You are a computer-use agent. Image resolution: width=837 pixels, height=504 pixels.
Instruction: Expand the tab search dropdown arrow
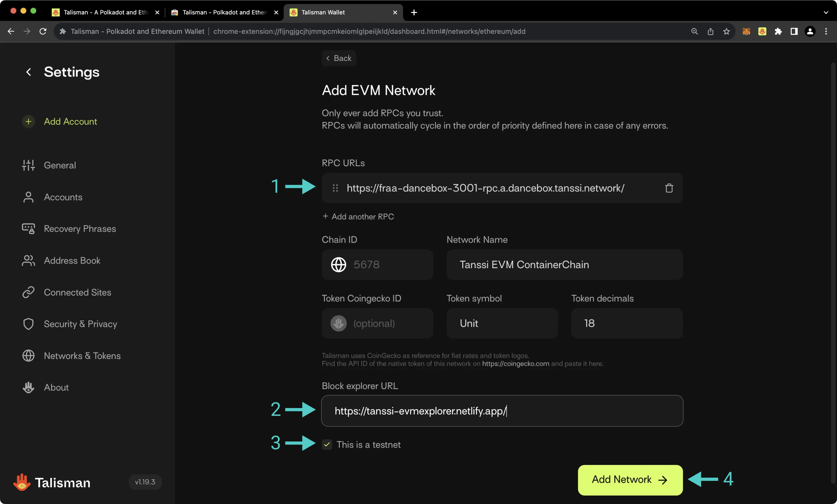pyautogui.click(x=826, y=12)
